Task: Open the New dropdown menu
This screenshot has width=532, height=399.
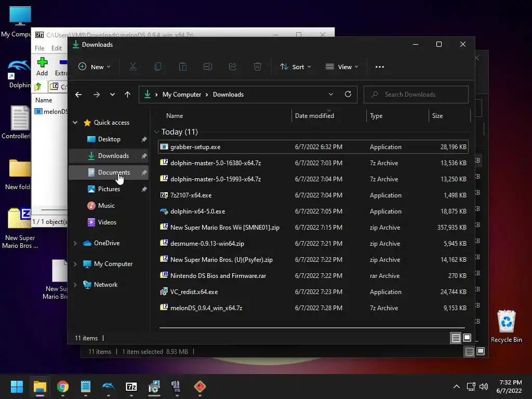Action: coord(95,67)
